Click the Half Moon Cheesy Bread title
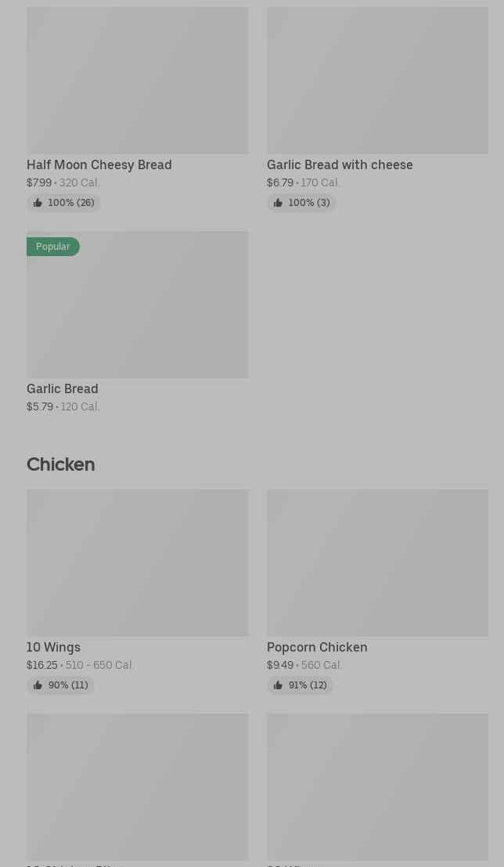Viewport: 504px width, 867px height. pyautogui.click(x=99, y=164)
